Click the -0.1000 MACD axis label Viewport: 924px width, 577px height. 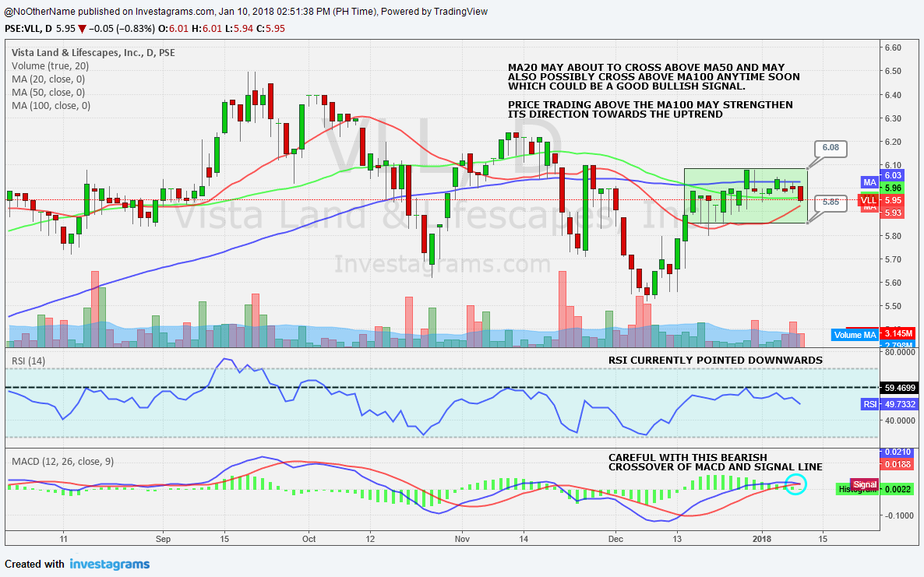(899, 515)
